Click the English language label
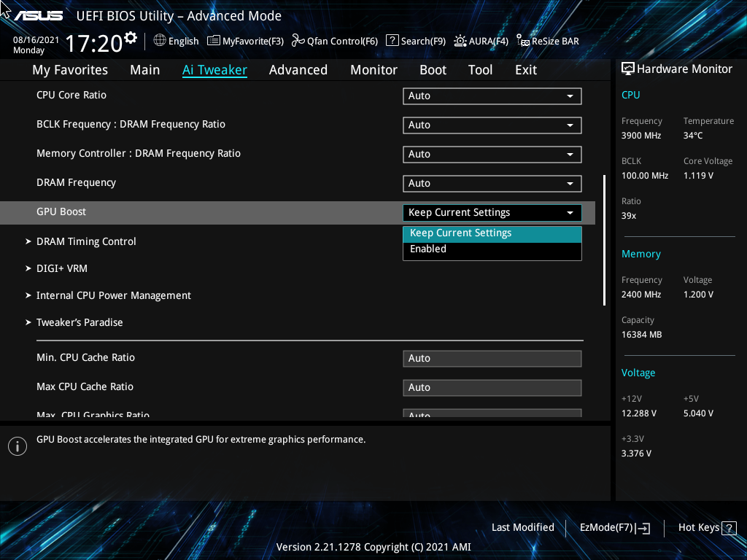 click(x=183, y=42)
